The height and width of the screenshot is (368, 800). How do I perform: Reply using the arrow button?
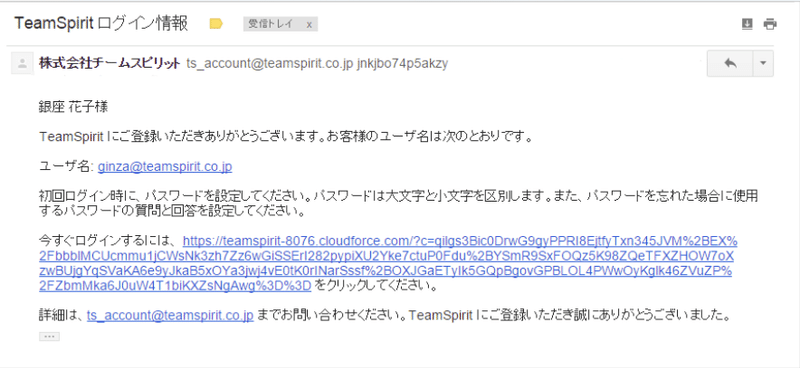[x=730, y=63]
